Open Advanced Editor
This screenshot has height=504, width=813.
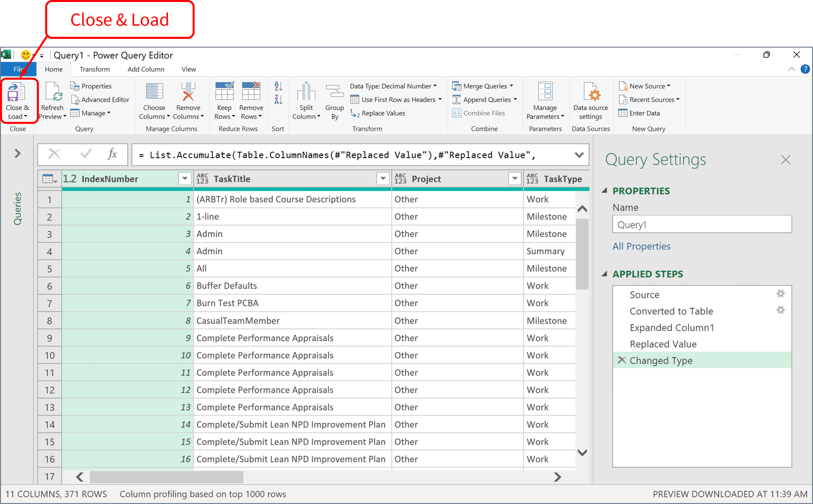[x=100, y=99]
